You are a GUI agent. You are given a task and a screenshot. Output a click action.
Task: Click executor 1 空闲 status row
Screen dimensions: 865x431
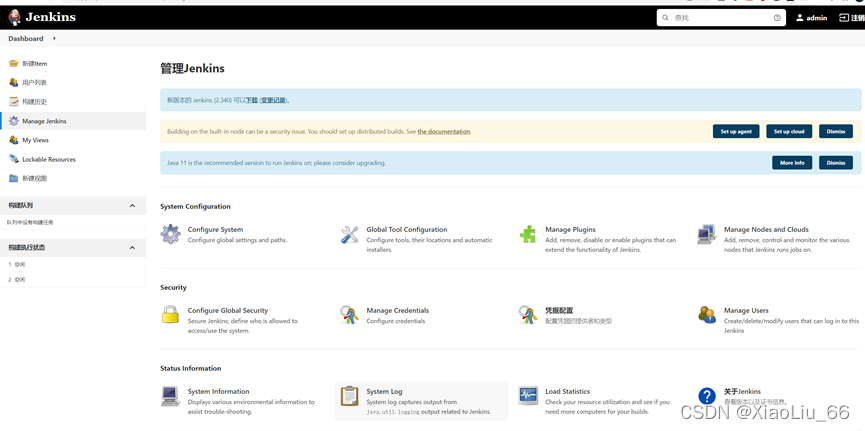coord(73,264)
